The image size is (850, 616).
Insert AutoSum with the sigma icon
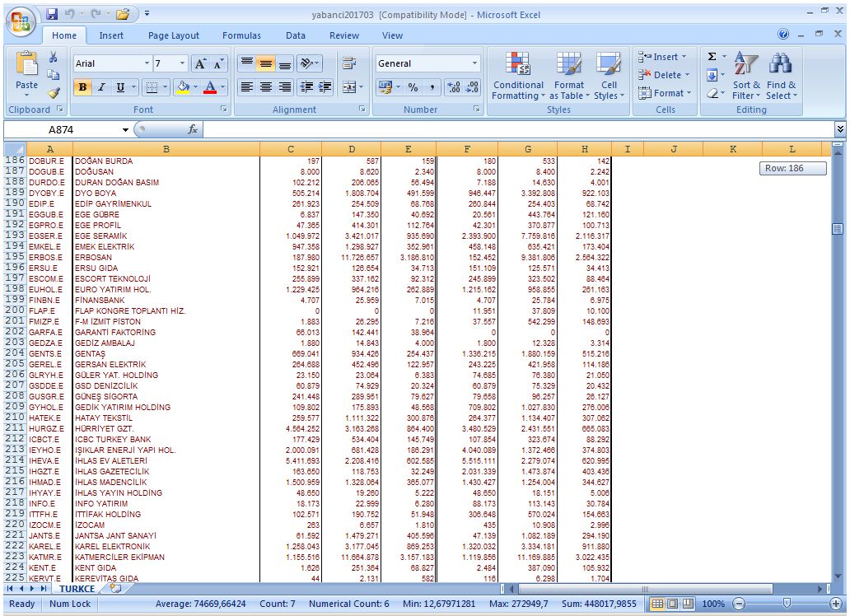[x=712, y=56]
